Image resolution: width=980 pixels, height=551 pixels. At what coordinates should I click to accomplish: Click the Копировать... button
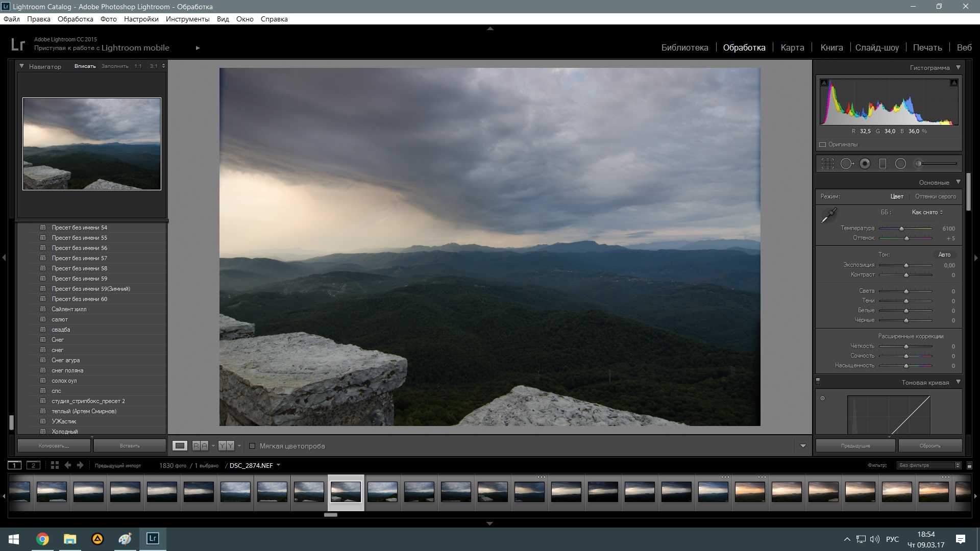click(x=54, y=446)
